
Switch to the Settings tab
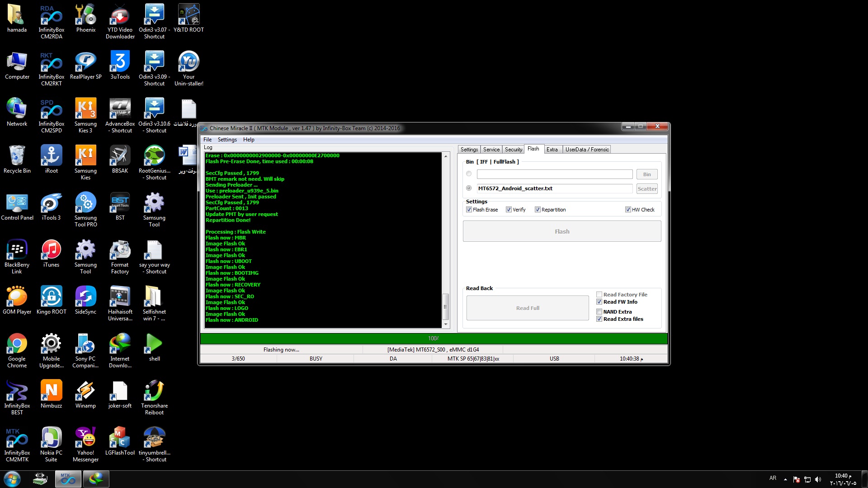[x=469, y=150]
